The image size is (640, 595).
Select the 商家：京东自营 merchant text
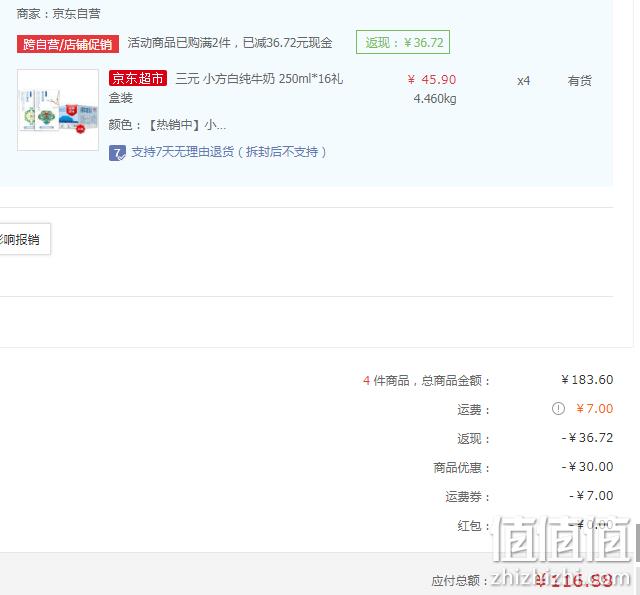pyautogui.click(x=58, y=13)
